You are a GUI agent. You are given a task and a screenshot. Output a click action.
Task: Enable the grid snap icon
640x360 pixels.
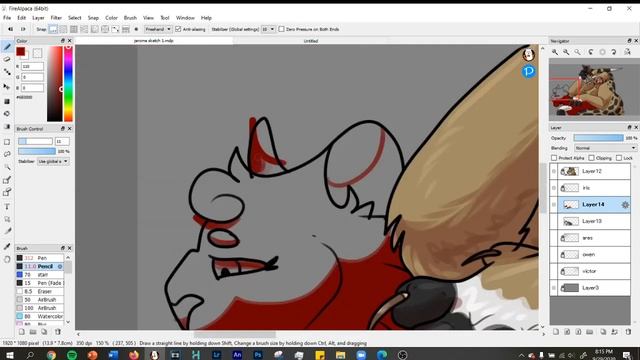click(74, 29)
